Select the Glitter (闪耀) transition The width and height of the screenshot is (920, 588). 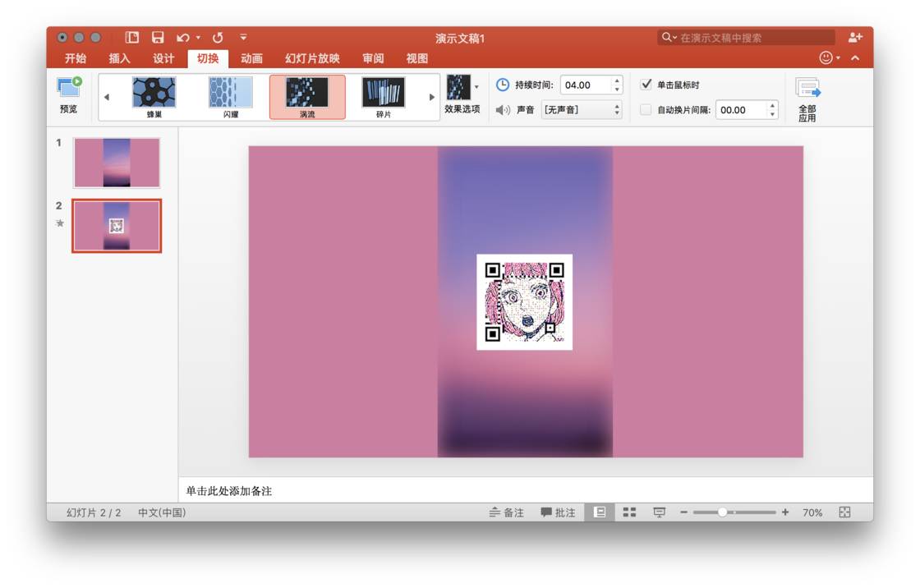point(231,98)
